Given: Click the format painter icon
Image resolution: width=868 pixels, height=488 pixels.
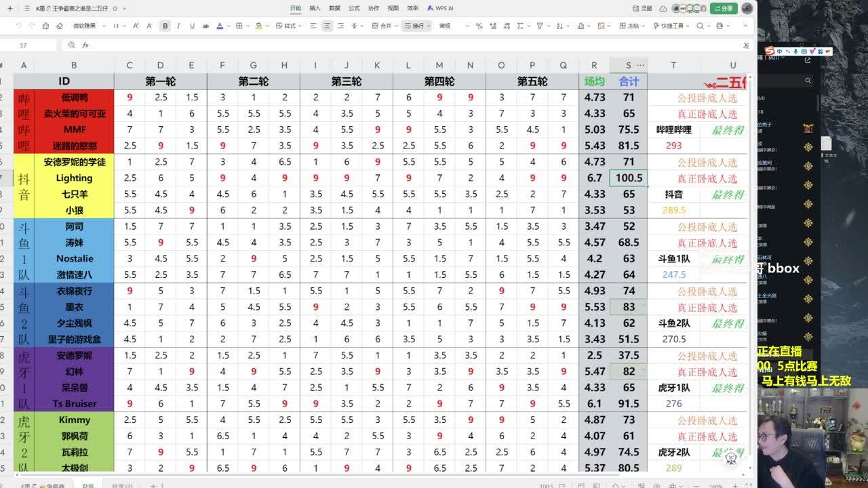Looking at the screenshot, I should pyautogui.click(x=45, y=26).
